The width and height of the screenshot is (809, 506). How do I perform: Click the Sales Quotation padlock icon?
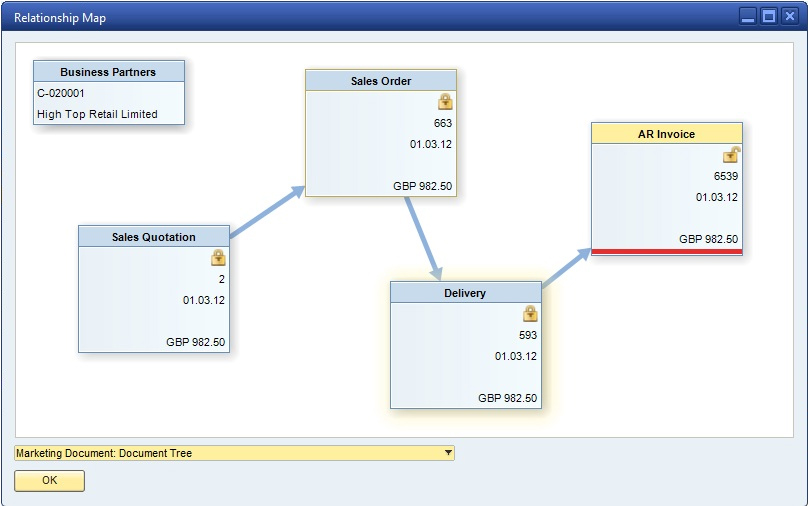[x=218, y=258]
